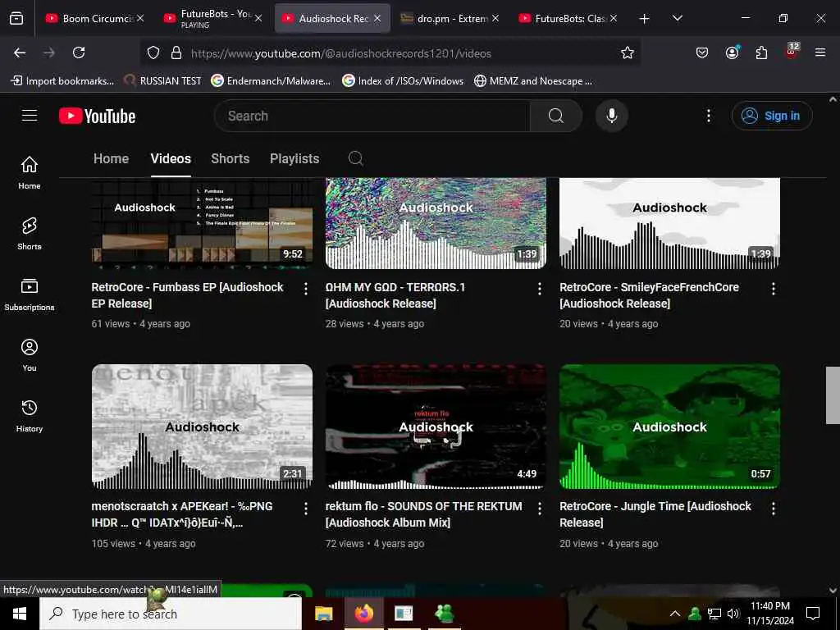The height and width of the screenshot is (630, 840).
Task: Click the YouTube logo
Action: point(97,116)
